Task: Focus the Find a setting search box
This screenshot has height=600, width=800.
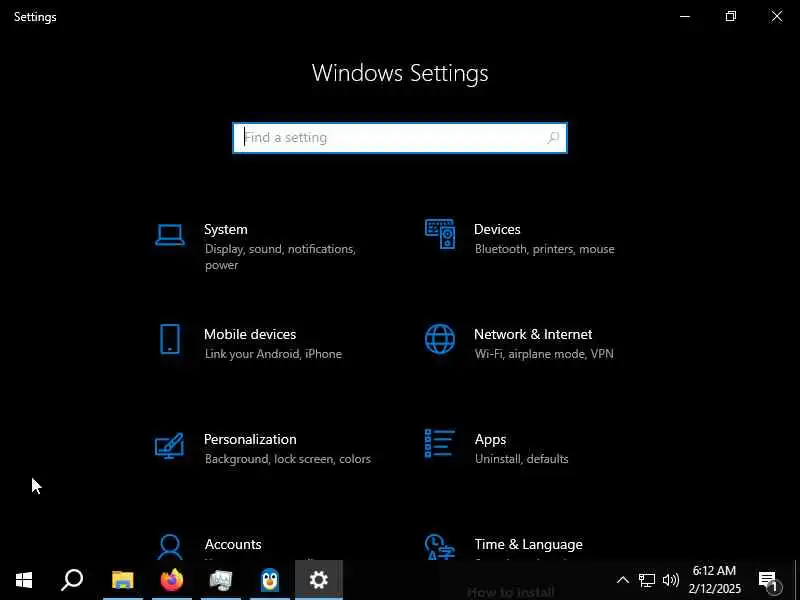Action: pyautogui.click(x=400, y=138)
